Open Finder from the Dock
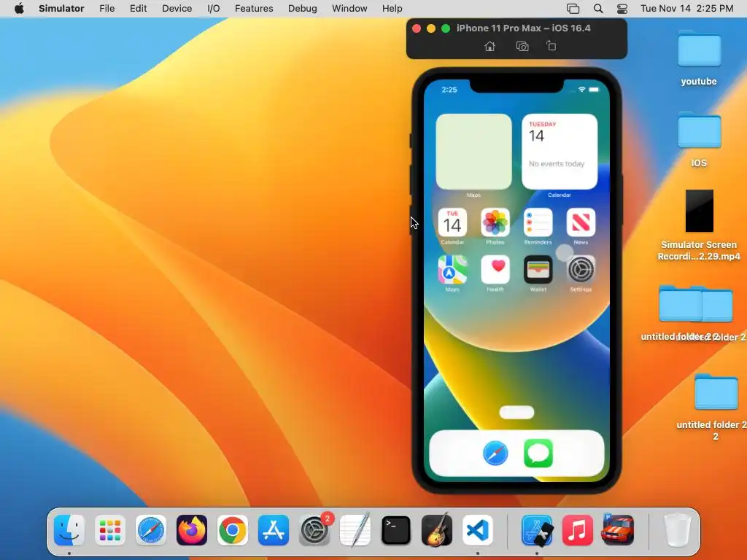The height and width of the screenshot is (560, 747). click(69, 530)
